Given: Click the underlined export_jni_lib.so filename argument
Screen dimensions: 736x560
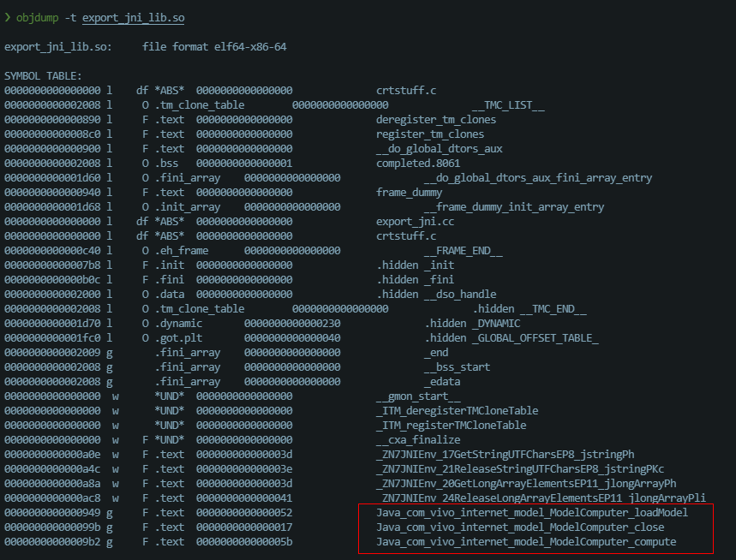Looking at the screenshot, I should 133,17.
